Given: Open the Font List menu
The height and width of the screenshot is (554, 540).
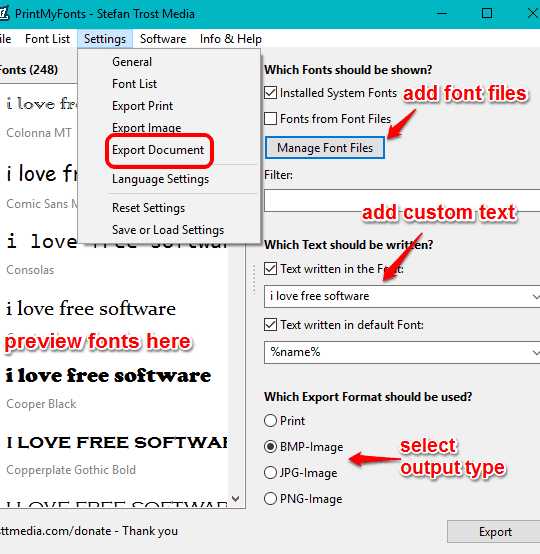Looking at the screenshot, I should [x=47, y=39].
